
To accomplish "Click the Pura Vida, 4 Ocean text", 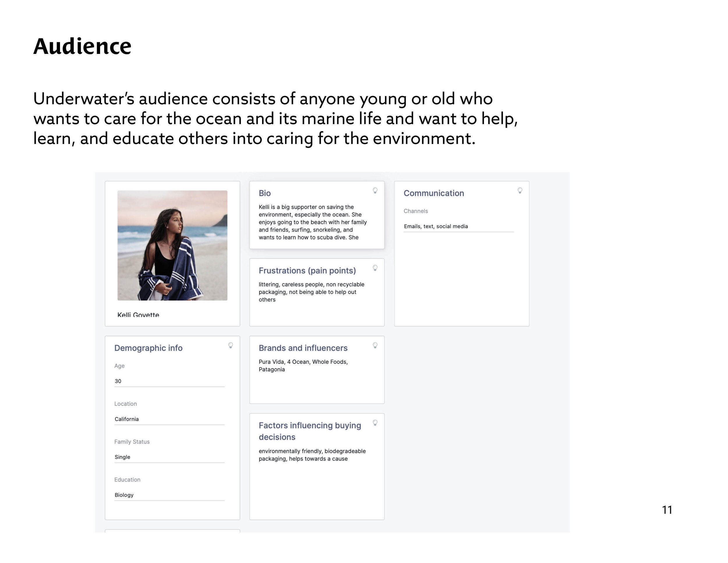I will coord(303,365).
